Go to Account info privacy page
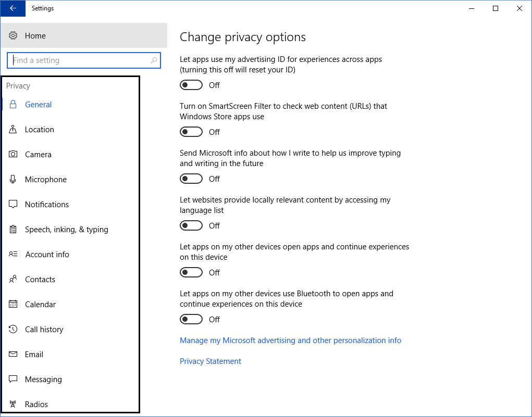The height and width of the screenshot is (417, 532). tap(47, 255)
